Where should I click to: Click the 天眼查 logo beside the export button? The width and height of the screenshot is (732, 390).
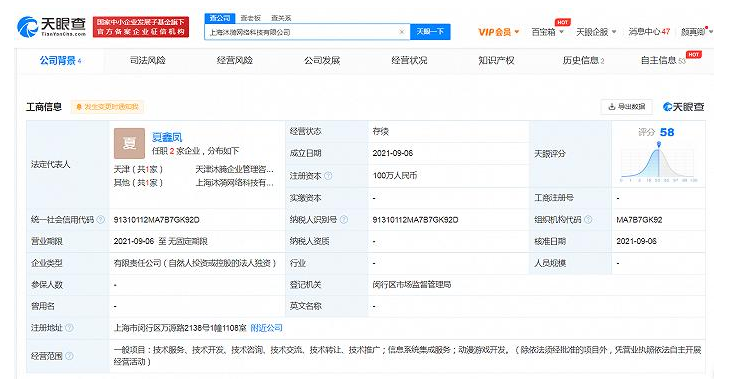tap(683, 107)
